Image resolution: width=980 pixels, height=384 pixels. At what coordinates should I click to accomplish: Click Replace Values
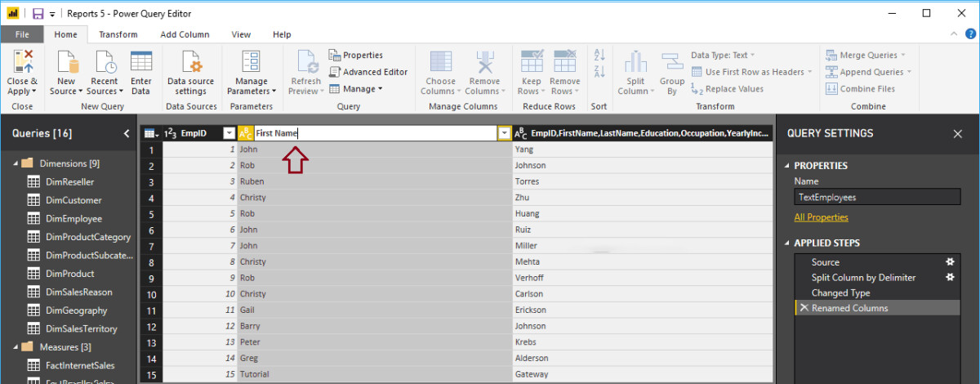point(727,89)
